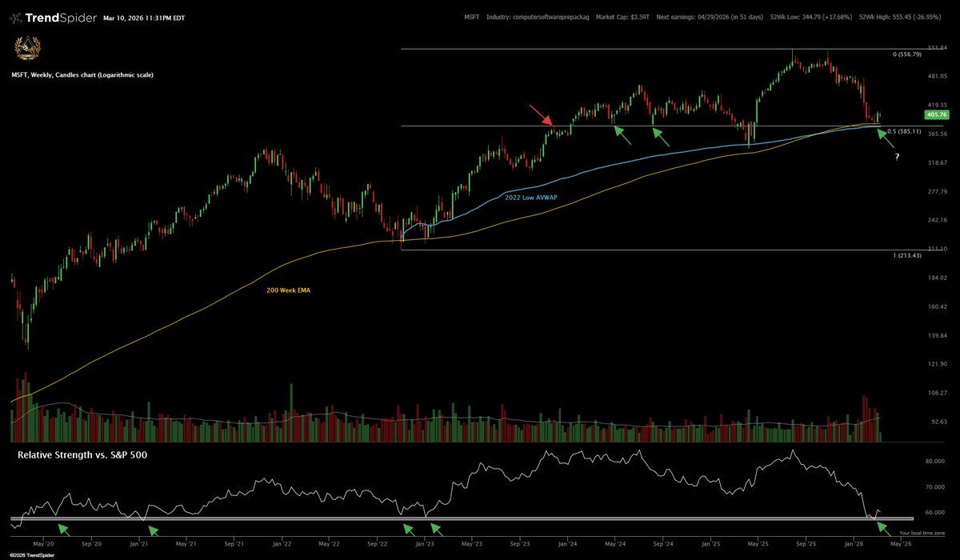Image resolution: width=960 pixels, height=560 pixels.
Task: Click the May '26 date on the time axis
Action: [901, 543]
